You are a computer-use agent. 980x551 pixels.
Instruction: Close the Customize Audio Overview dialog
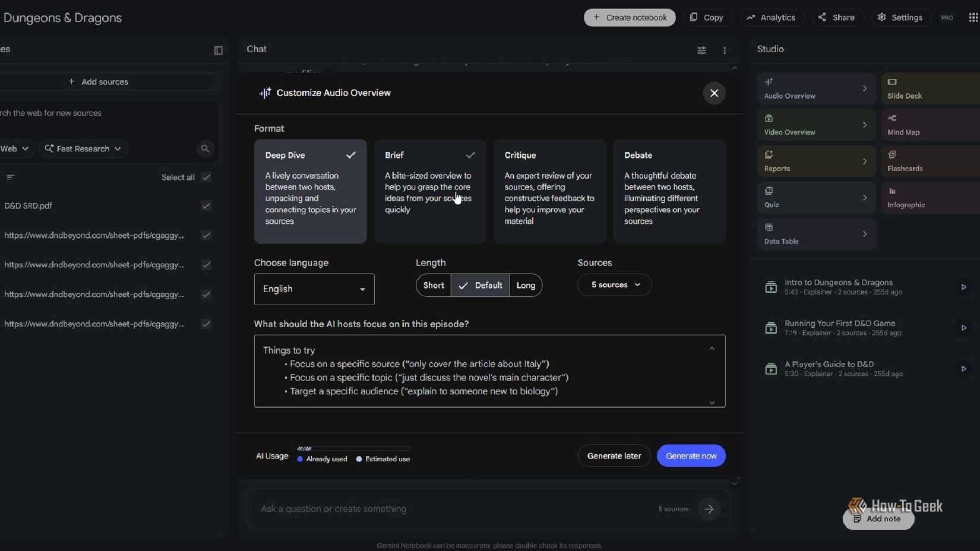point(714,93)
